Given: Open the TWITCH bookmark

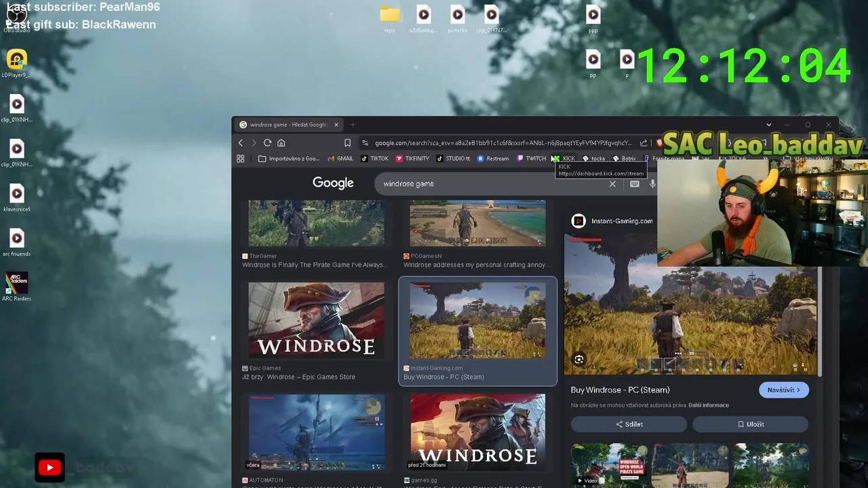Looking at the screenshot, I should coord(531,159).
